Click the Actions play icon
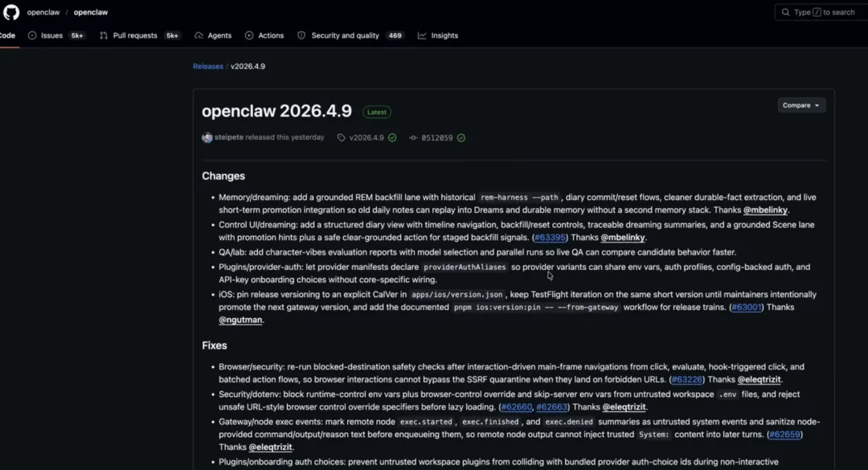Screen dimensions: 868x470 249,35
